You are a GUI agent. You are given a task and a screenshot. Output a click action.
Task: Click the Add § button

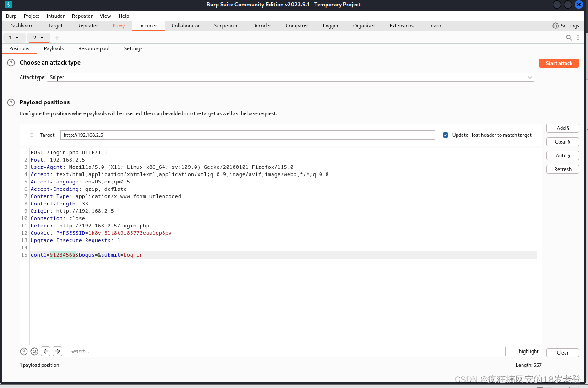pyautogui.click(x=563, y=128)
